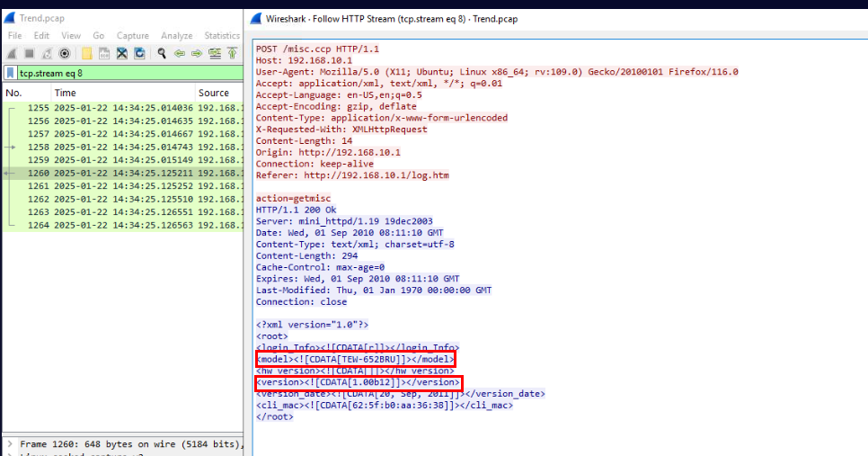Open the Statistics menu

(x=222, y=35)
